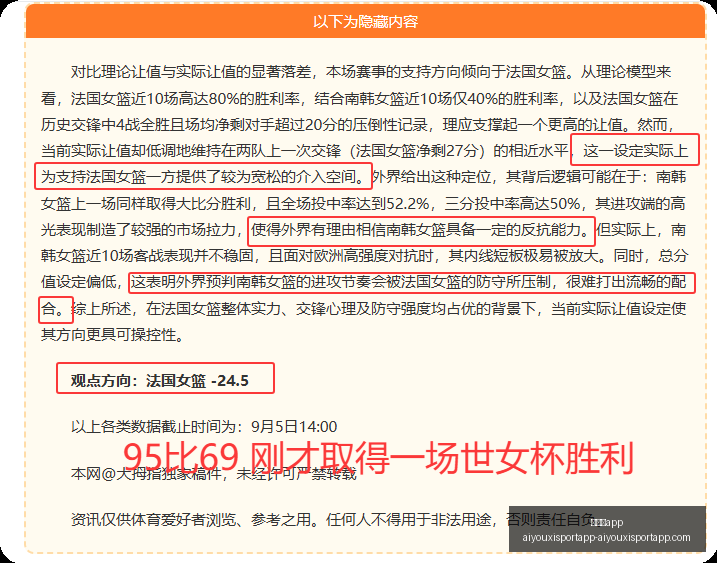Screen dimensions: 717x563
Task: Click disclaimer '资讯仅供体育爱好者浏览、参考之用'
Action: tap(191, 520)
